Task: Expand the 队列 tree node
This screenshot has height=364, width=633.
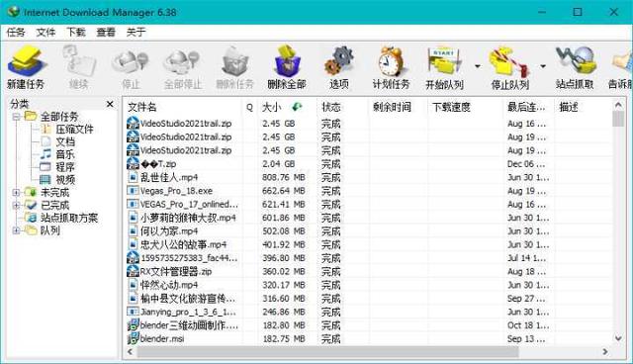Action: click(x=16, y=230)
